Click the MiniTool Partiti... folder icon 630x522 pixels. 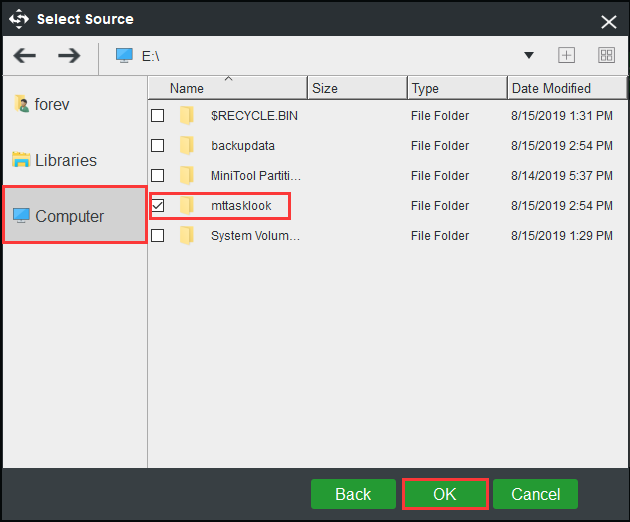(x=187, y=176)
